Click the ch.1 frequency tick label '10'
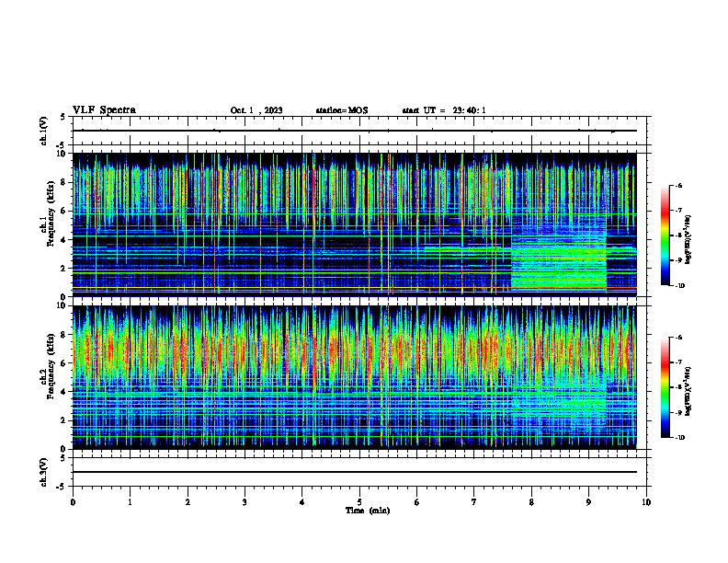 click(63, 154)
